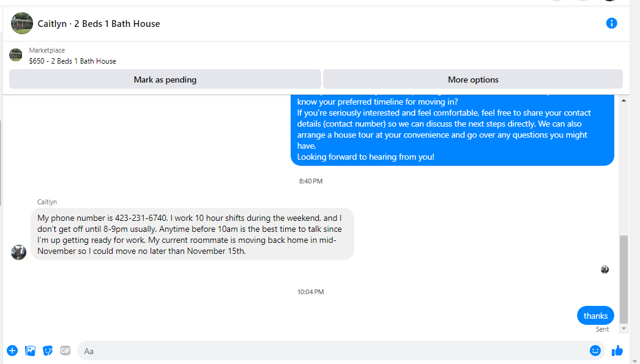Click the small seen-by avatar indicator

click(605, 269)
